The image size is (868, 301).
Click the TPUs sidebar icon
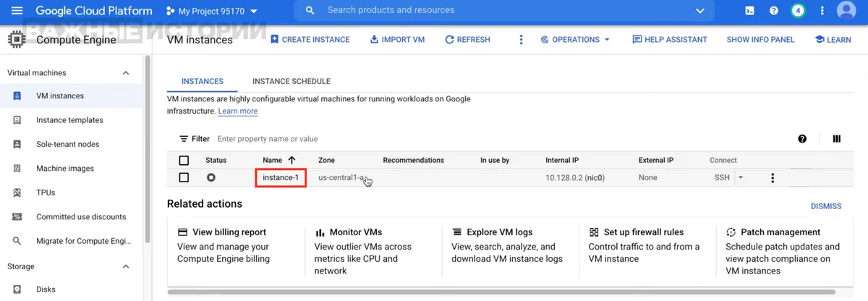pyautogui.click(x=17, y=192)
